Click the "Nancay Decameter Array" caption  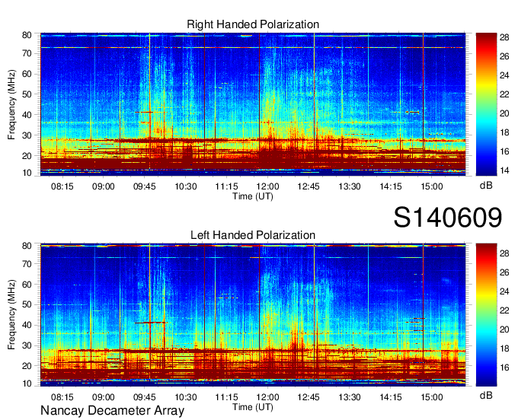tap(112, 411)
